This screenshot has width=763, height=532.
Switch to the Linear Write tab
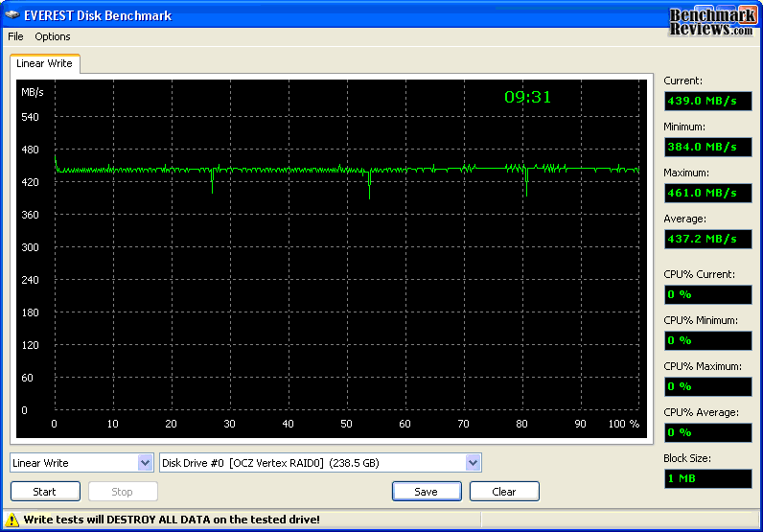43,63
